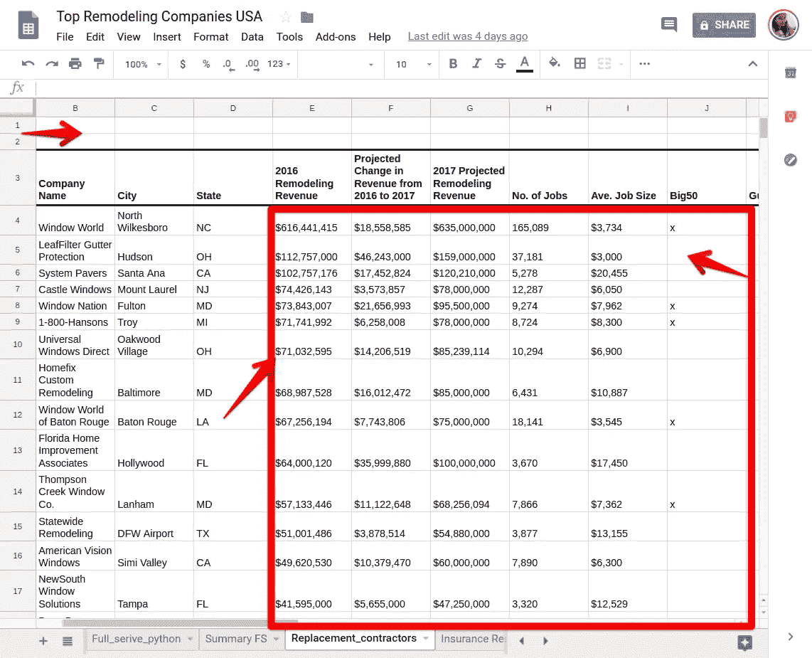812x658 pixels.
Task: Open the More toolbar options ellipsis
Action: pyautogui.click(x=644, y=64)
